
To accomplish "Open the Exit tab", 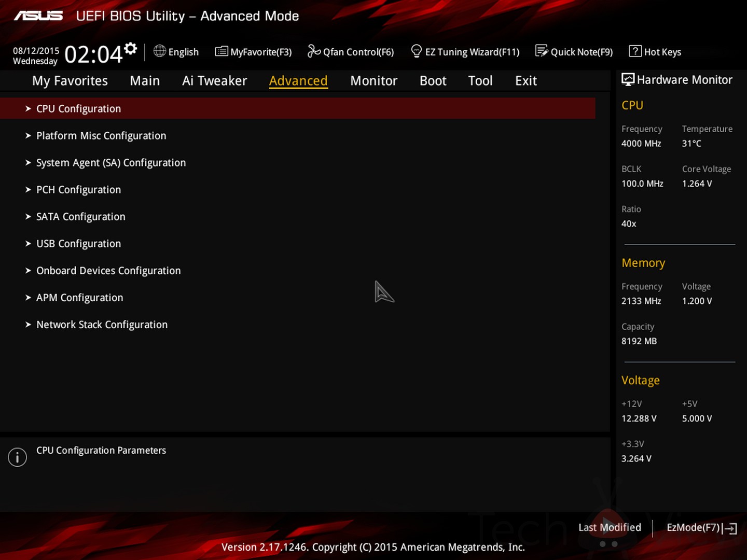I will click(x=526, y=81).
